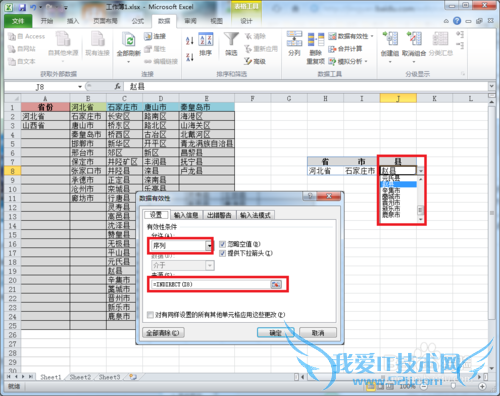
Task: Click the 确定 button
Action: (275, 333)
